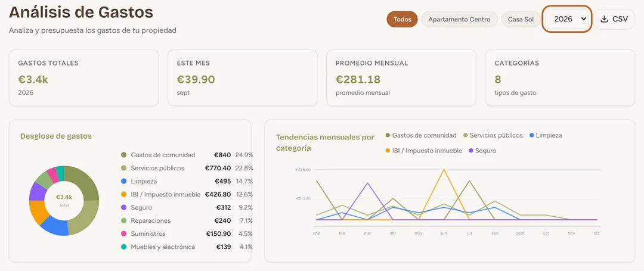Click the purple Seguro peak at mar
This screenshot has height=271, width=644.
[x=367, y=183]
